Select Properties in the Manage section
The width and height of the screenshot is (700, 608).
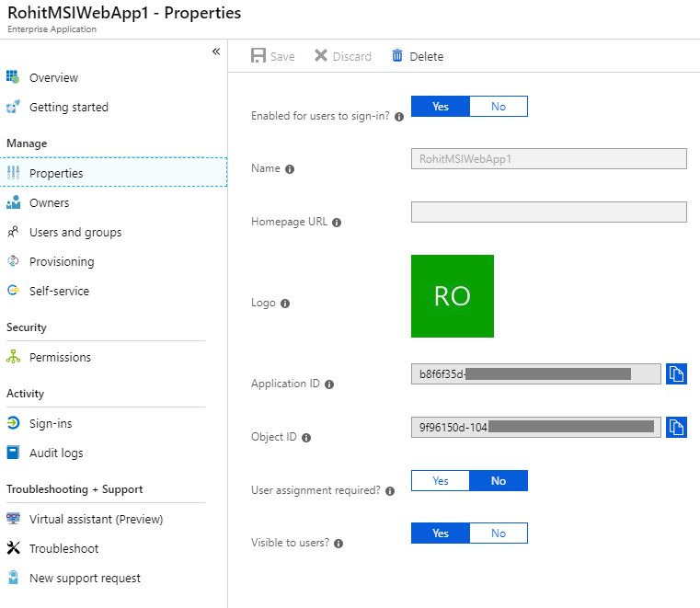point(113,172)
